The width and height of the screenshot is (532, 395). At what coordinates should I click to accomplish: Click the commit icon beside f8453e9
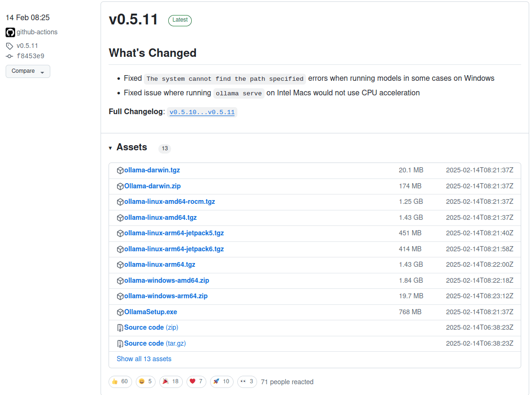point(9,56)
